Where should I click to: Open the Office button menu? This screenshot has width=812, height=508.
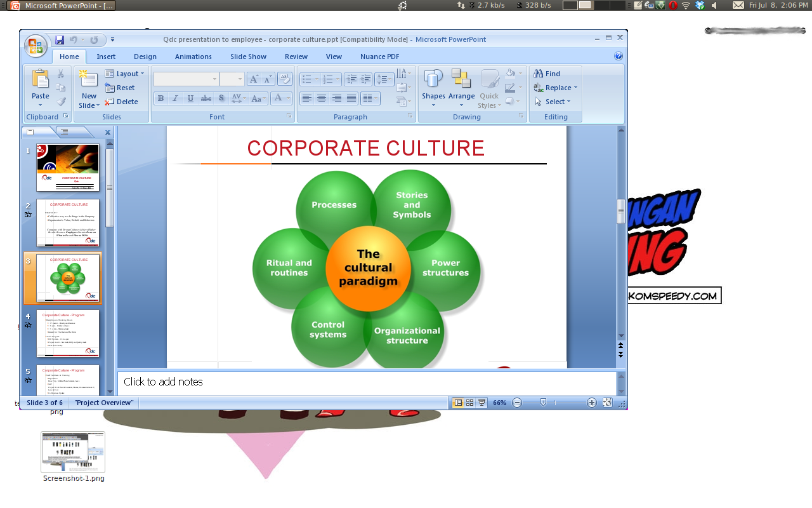[36, 46]
